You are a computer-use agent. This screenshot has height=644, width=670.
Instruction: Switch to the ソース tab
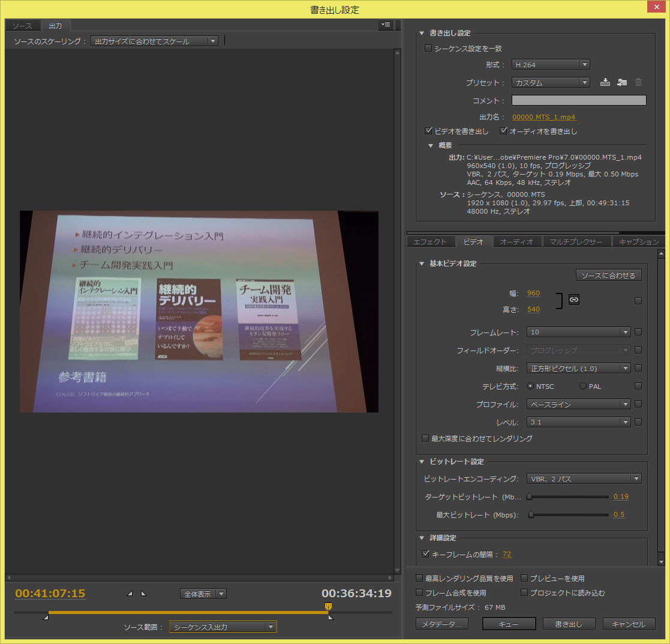[22, 26]
